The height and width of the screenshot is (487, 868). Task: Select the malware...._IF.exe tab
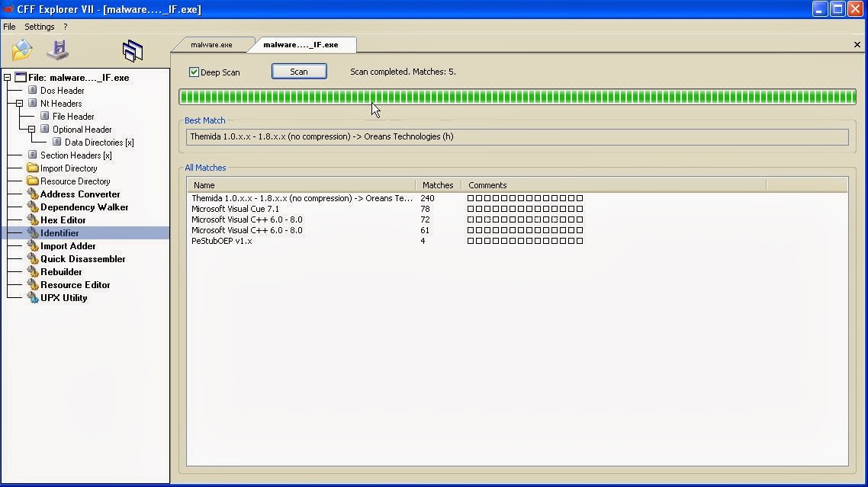tap(301, 45)
